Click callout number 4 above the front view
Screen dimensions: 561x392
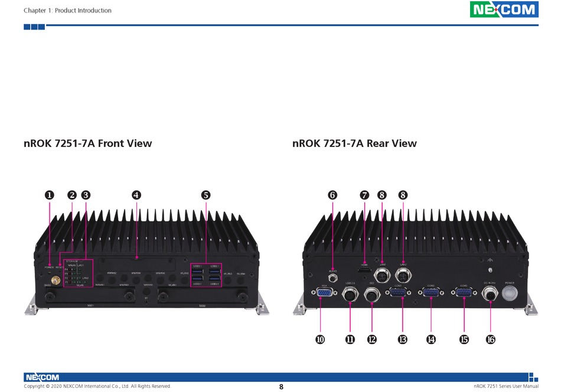coord(136,195)
